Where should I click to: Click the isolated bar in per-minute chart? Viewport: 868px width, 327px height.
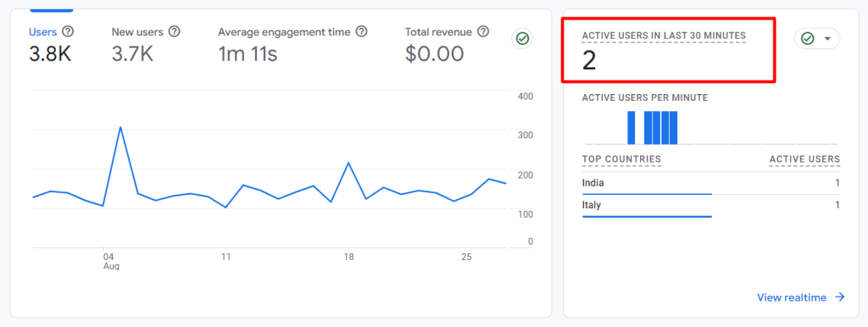coord(631,128)
